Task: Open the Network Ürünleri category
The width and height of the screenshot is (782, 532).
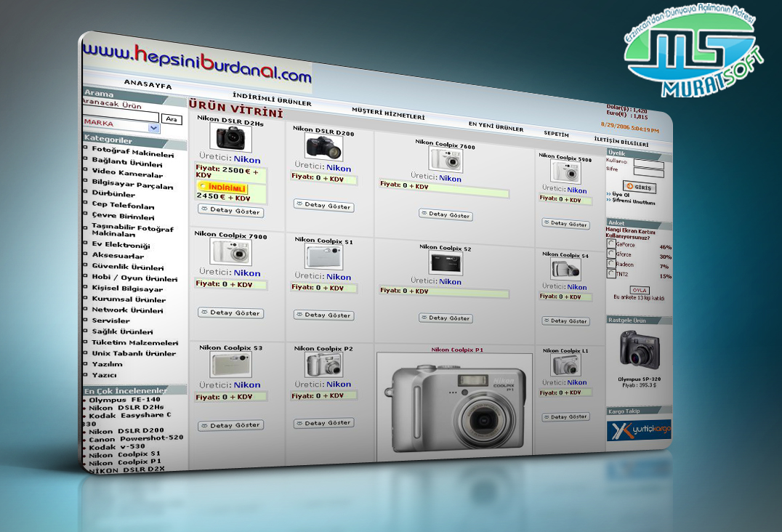Action: (x=127, y=310)
